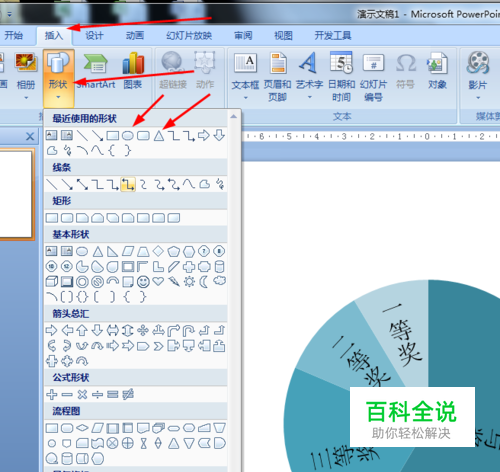Select the U-turn arrow shape

(x=189, y=331)
